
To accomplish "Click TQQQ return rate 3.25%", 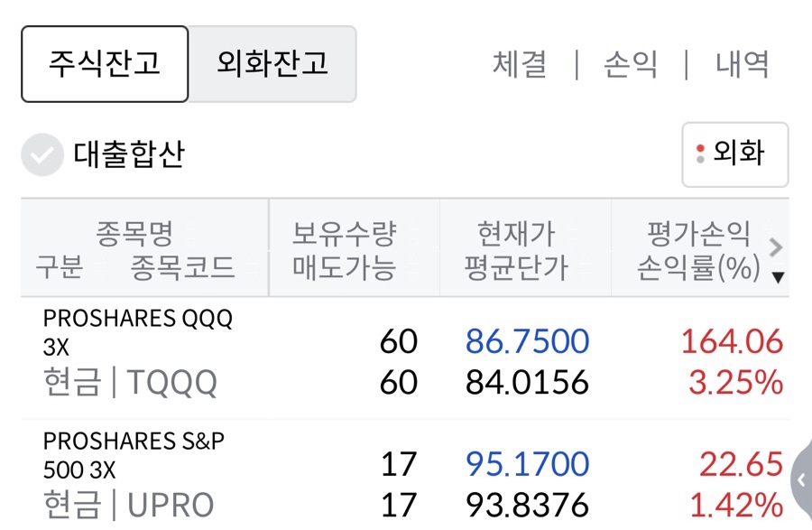I will click(736, 382).
